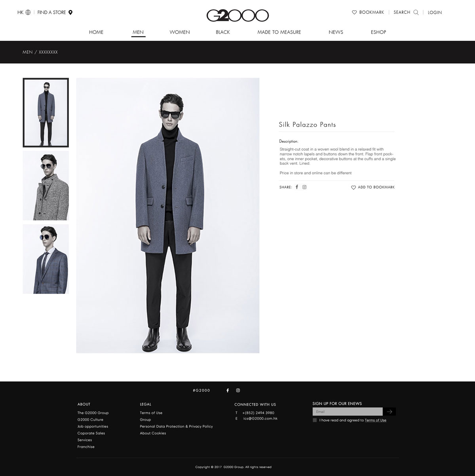This screenshot has width=475, height=476.
Task: Click the Find a Store location pin icon
Action: (x=70, y=12)
